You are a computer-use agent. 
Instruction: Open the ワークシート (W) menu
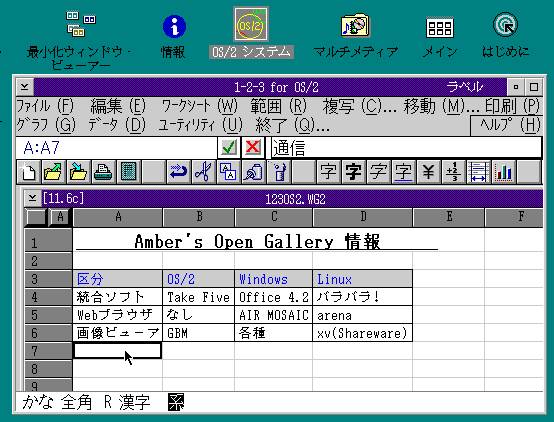tap(200, 106)
